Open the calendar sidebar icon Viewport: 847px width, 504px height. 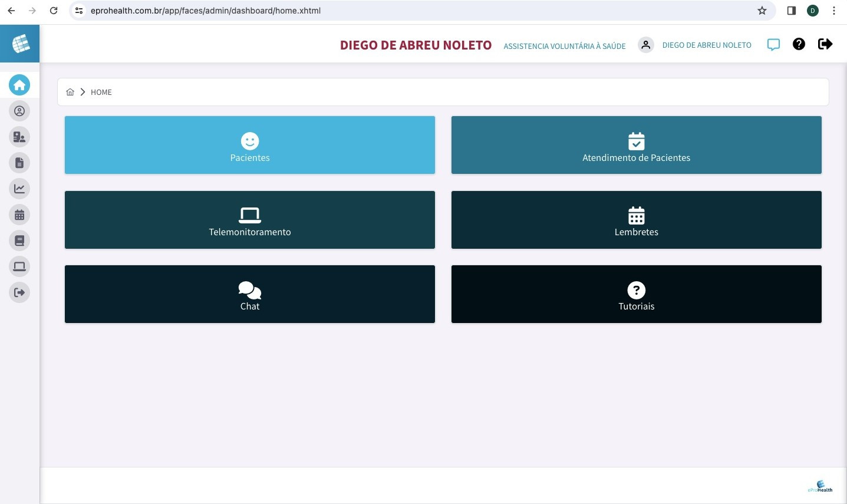click(19, 215)
